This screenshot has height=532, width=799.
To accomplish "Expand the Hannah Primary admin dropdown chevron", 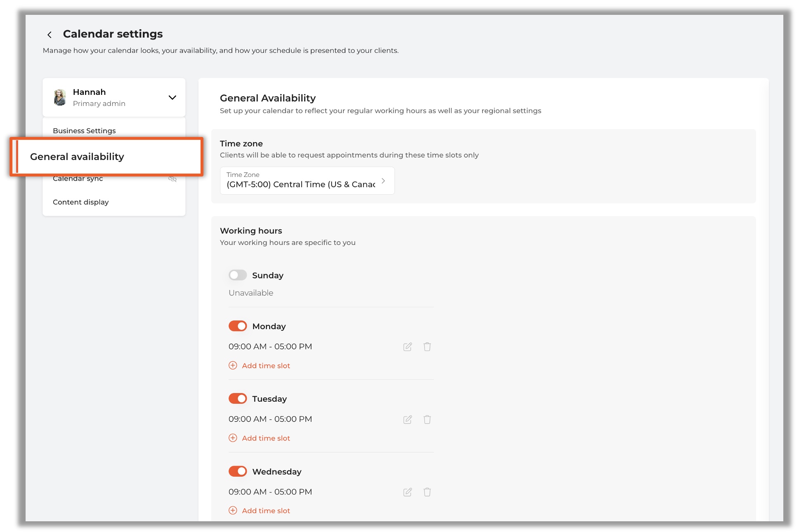I will (x=173, y=98).
